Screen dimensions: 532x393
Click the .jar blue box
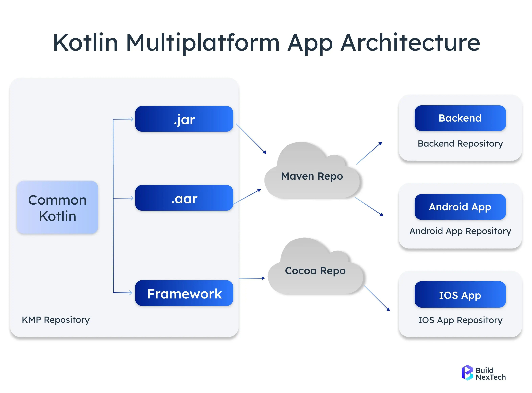184,119
